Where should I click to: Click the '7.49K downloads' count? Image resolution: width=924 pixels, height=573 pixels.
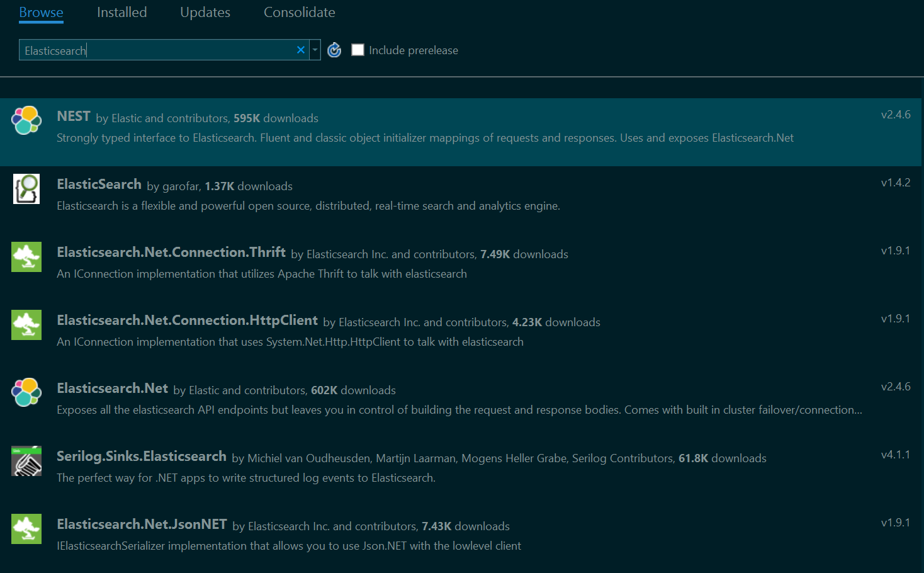click(524, 254)
